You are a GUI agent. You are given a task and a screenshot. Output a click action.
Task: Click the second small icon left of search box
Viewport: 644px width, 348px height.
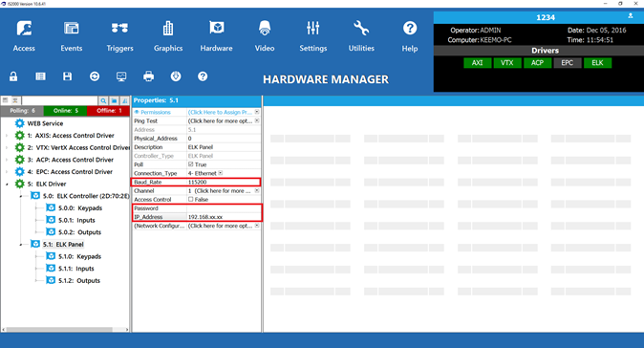pos(14,100)
